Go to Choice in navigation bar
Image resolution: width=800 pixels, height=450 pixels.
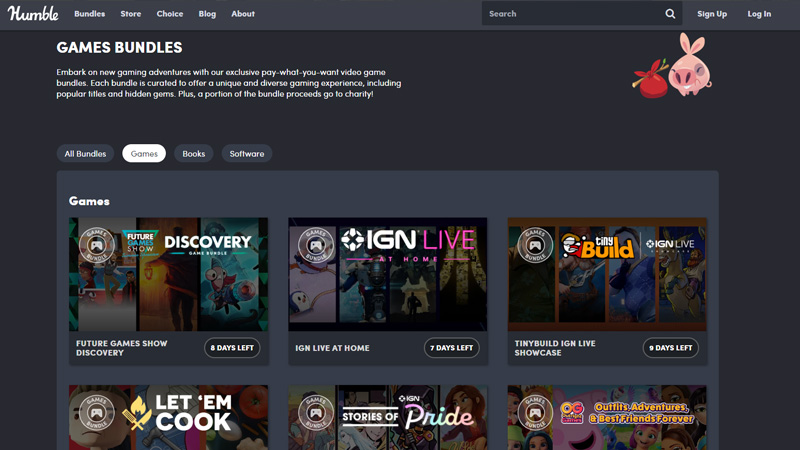170,14
